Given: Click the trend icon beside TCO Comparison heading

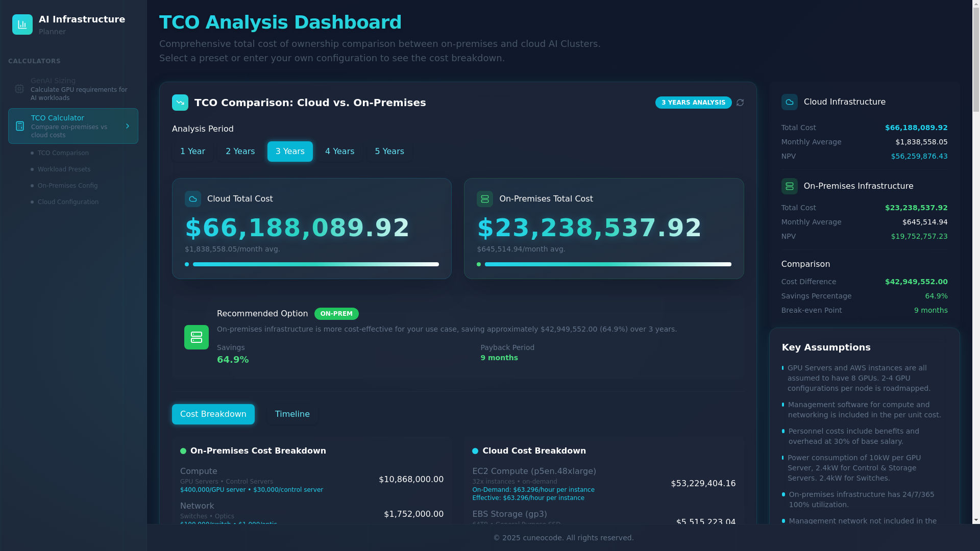Looking at the screenshot, I should (x=180, y=103).
